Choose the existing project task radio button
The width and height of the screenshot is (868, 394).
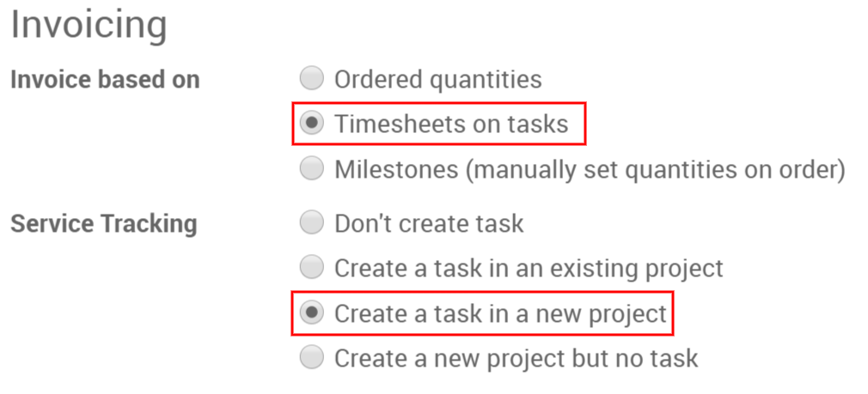[312, 269]
